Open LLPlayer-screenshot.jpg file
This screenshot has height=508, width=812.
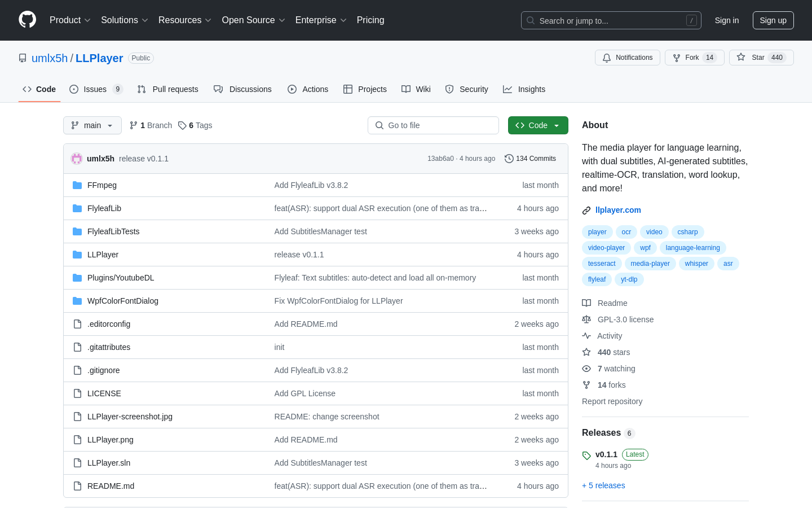(x=130, y=417)
